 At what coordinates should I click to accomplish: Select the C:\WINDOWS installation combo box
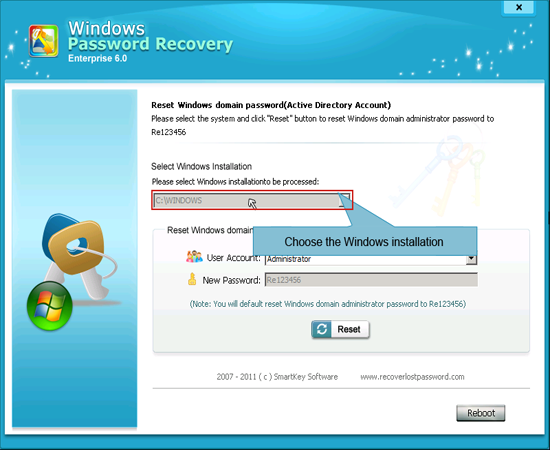pos(252,200)
